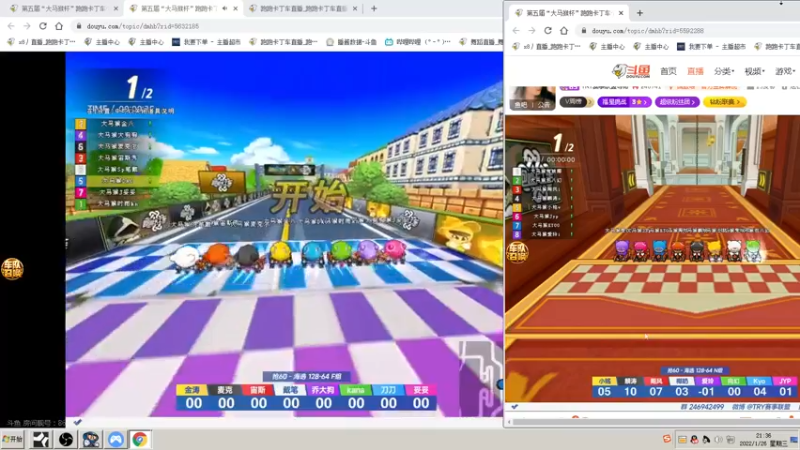Screen dimensions: 800x450
Task: Open the home page in left browser window
Action: pos(59,26)
